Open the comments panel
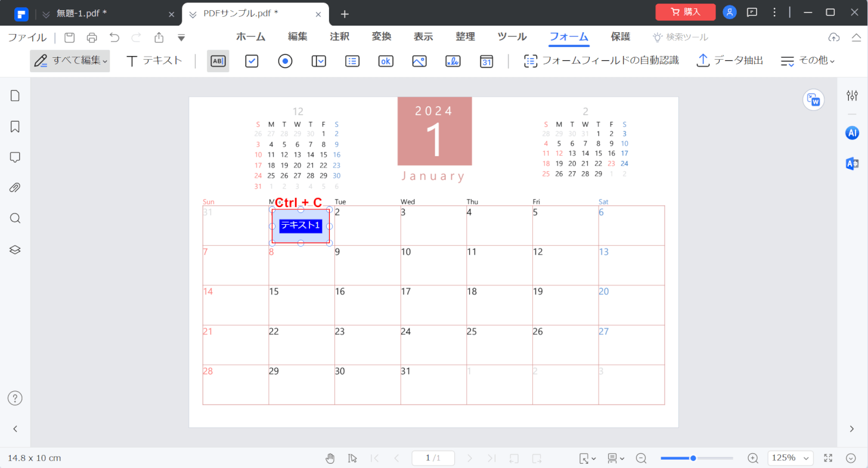This screenshot has height=468, width=868. pos(15,157)
